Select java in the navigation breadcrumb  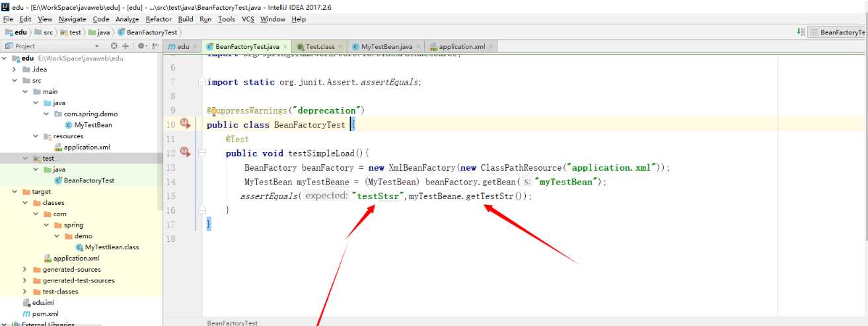[99, 32]
